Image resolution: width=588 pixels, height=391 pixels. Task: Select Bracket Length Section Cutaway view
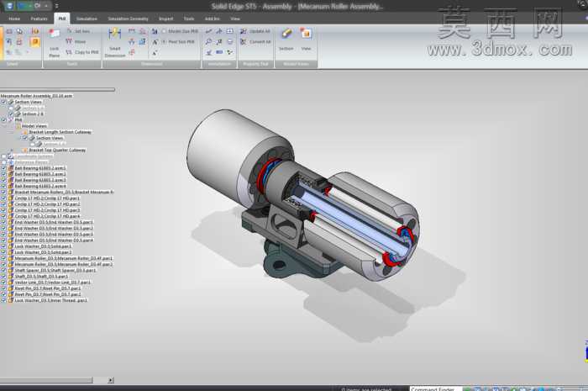60,132
